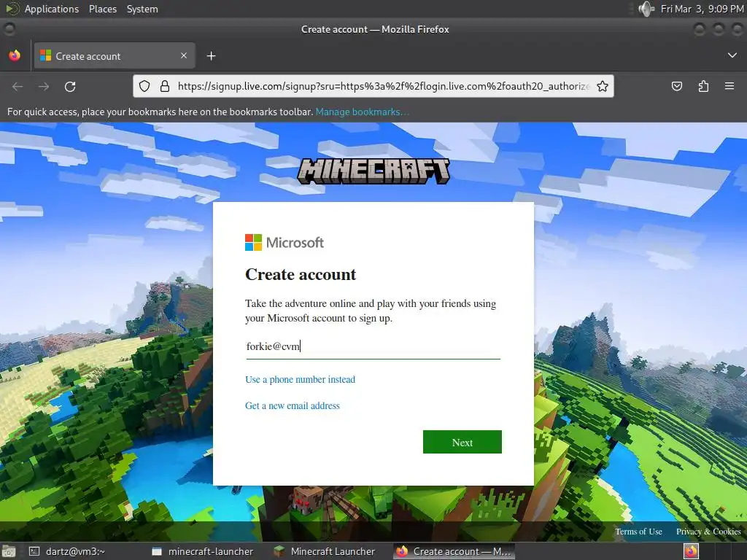Bookmark this page with the star icon
Screen dimensions: 747x560
click(602, 86)
